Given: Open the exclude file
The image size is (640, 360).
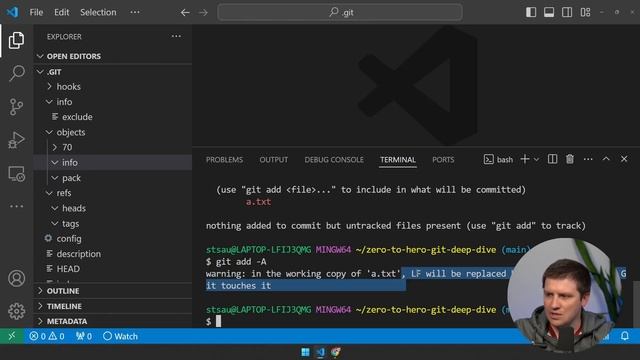Looking at the screenshot, I should pyautogui.click(x=113, y=117).
